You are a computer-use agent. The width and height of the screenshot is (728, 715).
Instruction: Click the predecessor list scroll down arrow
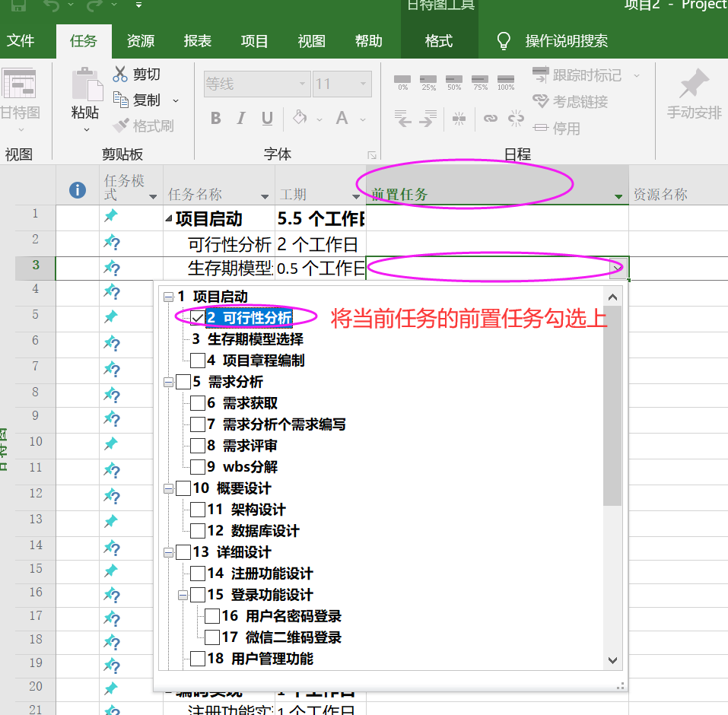click(612, 660)
